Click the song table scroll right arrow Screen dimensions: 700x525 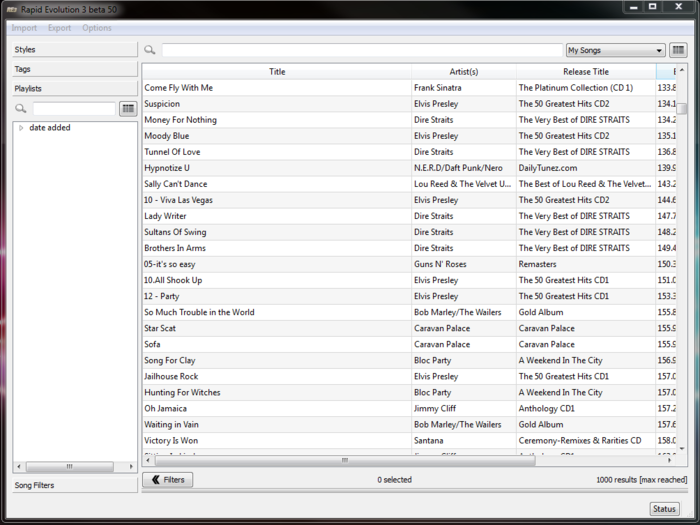pos(669,460)
